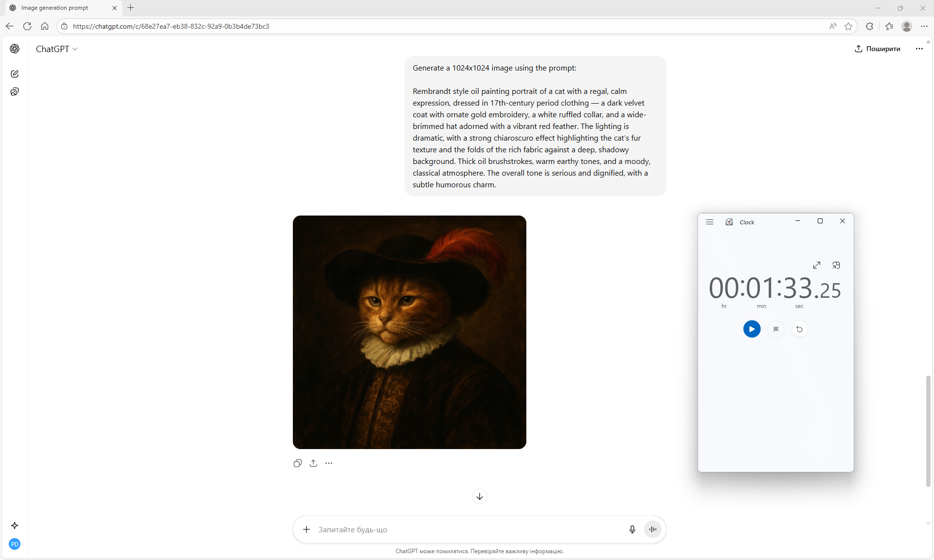Share the generated image via upload icon

313,463
